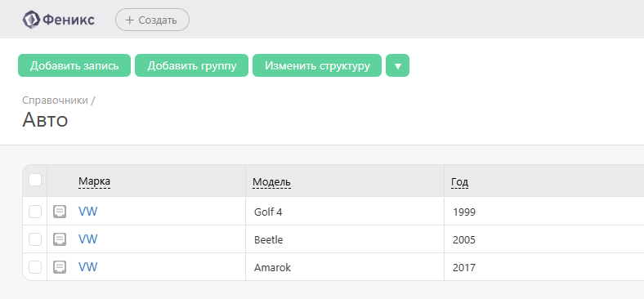Screen dimensions: 644x299
Task: Select the 2017 year cell
Action: coord(544,267)
